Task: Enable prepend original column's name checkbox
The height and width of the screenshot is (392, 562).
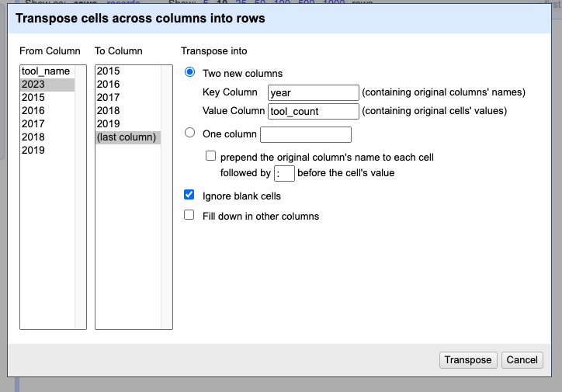Action: [211, 157]
